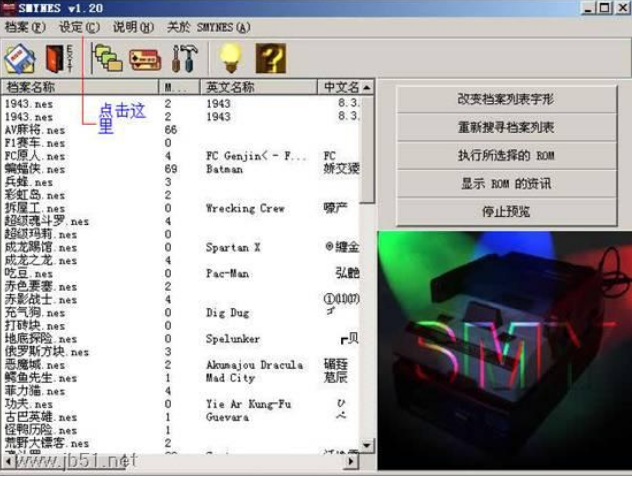Select 成龙踢馆.nes in the file list
Viewport: 632px width, 478px height.
click(x=41, y=247)
